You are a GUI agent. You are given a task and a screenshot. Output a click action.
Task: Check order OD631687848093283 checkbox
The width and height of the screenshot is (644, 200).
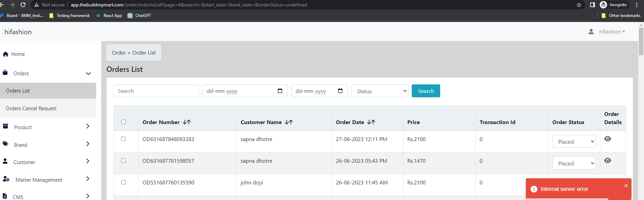click(x=123, y=139)
